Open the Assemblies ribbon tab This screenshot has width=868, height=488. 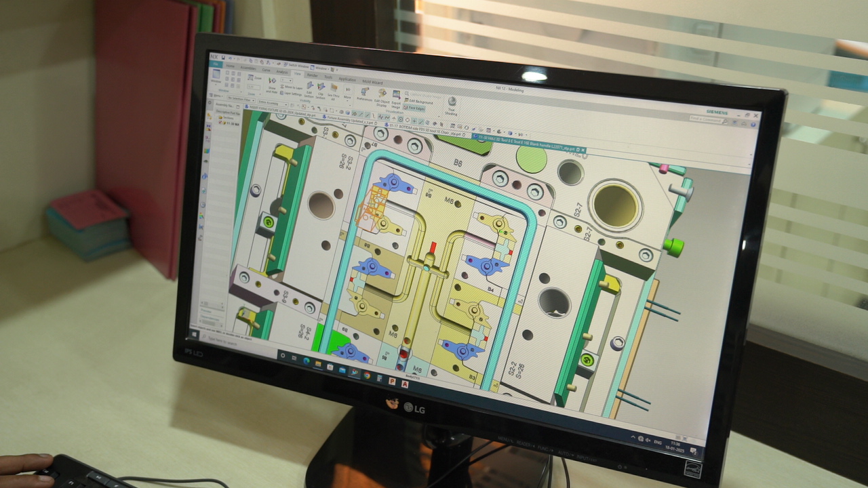248,68
